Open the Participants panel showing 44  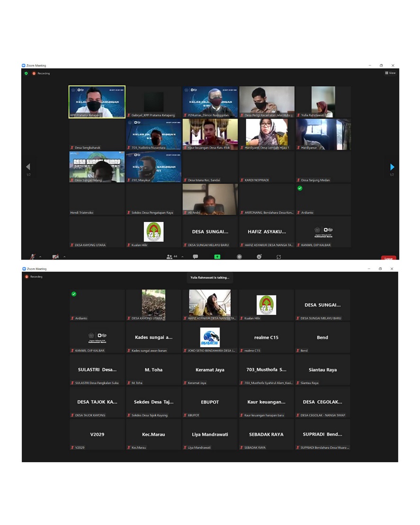coord(171,257)
